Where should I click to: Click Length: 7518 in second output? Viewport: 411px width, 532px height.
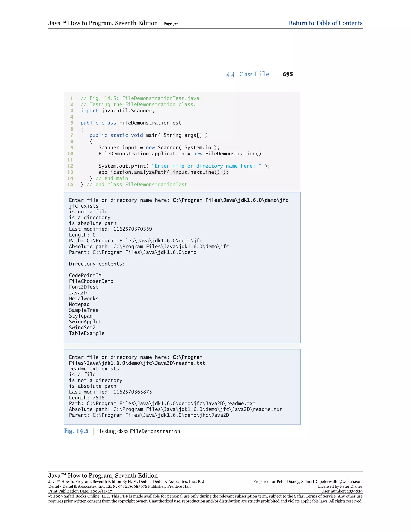coord(86,398)
